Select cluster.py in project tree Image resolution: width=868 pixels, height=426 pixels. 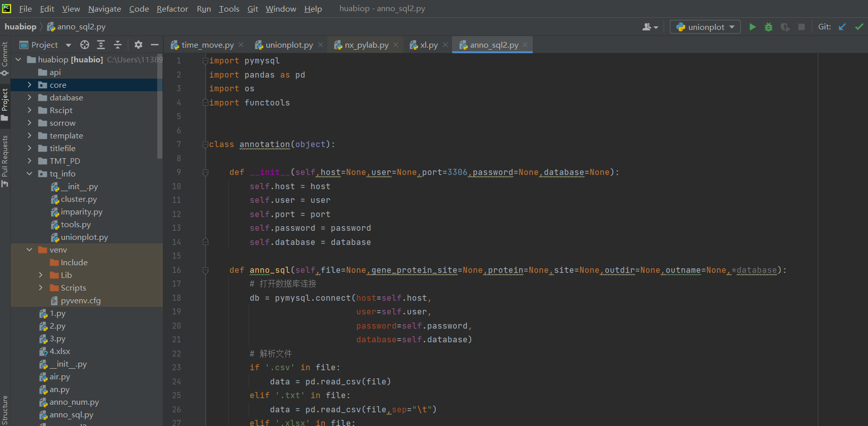click(79, 199)
